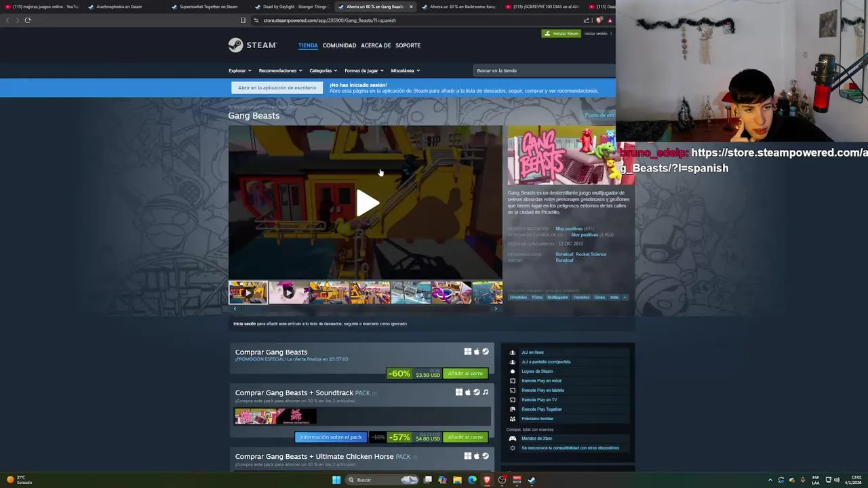868x488 pixels.
Task: Add Gang Beasts to cart at $3.59
Action: [465, 373]
